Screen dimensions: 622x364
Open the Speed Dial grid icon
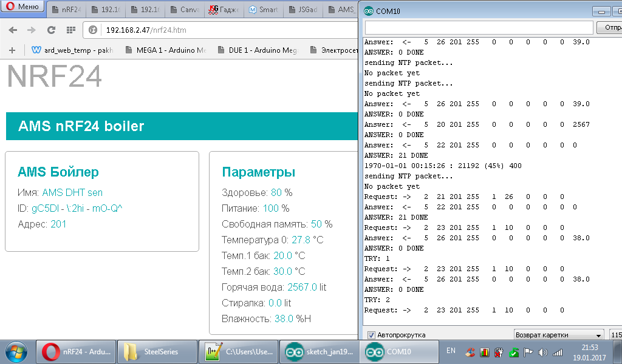(x=71, y=30)
